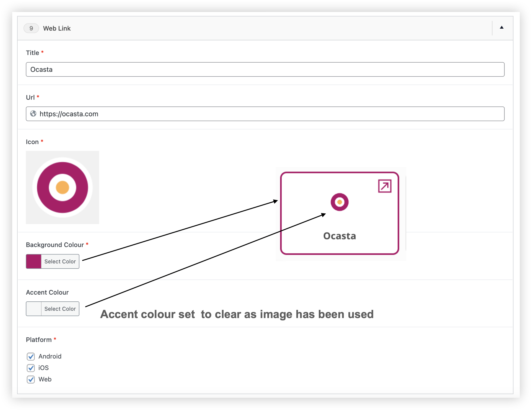532x410 pixels.
Task: Click the magenta Background Colour swatch
Action: 34,261
